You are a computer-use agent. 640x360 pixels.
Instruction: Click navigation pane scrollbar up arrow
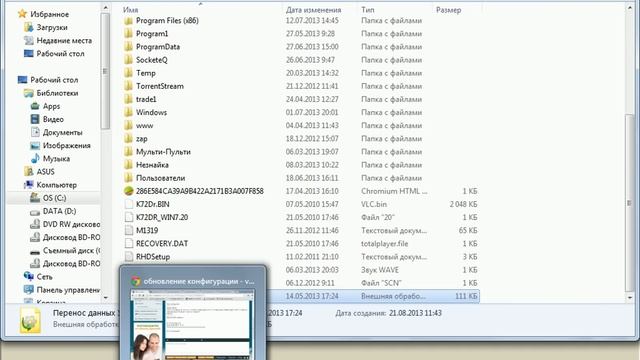(105, 7)
